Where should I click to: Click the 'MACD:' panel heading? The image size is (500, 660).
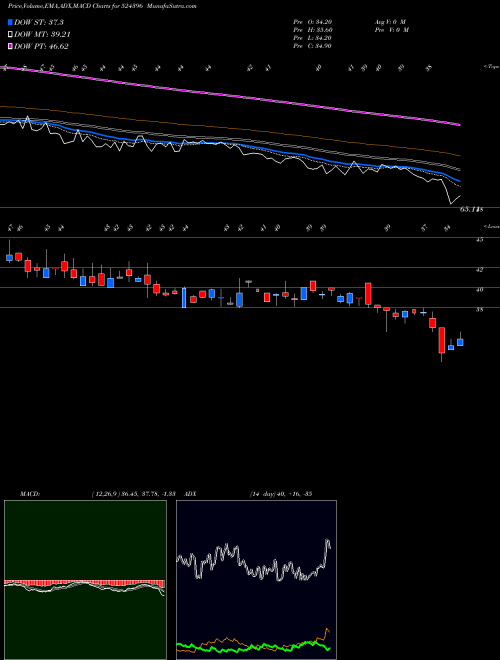[x=29, y=494]
